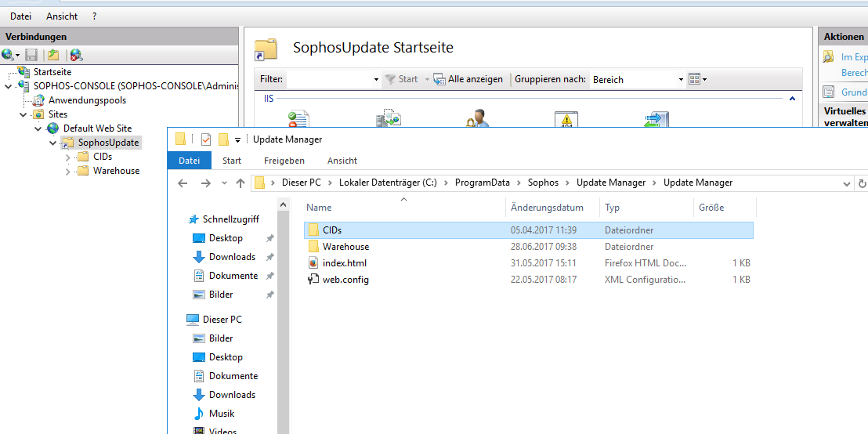Click the handler mappings blue-green arrows feature icon
The width and height of the screenshot is (868, 434).
(x=656, y=120)
